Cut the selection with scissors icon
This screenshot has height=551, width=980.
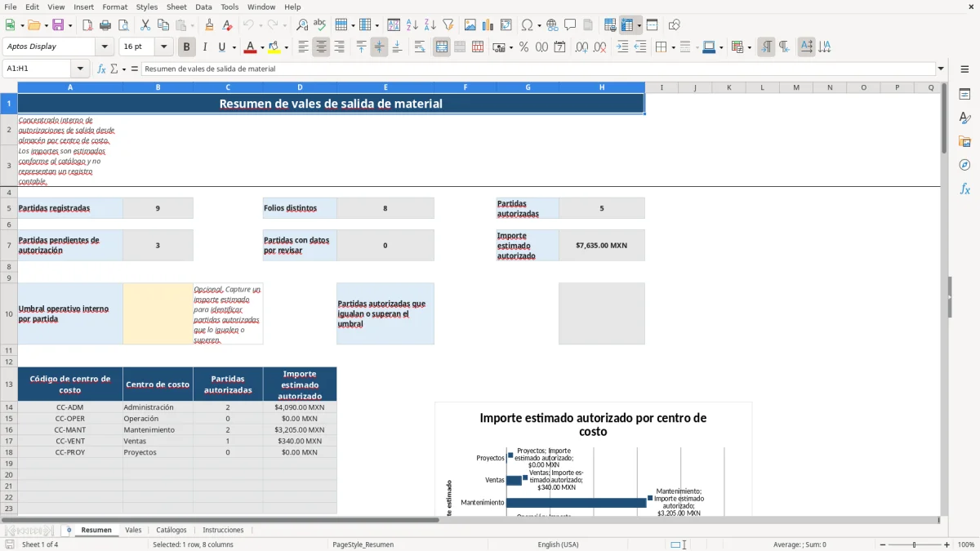pos(145,25)
